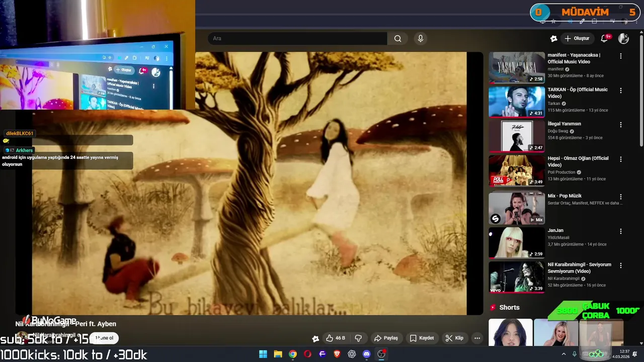Click the Oluştur create button
This screenshot has width=644, height=362.
[577, 39]
